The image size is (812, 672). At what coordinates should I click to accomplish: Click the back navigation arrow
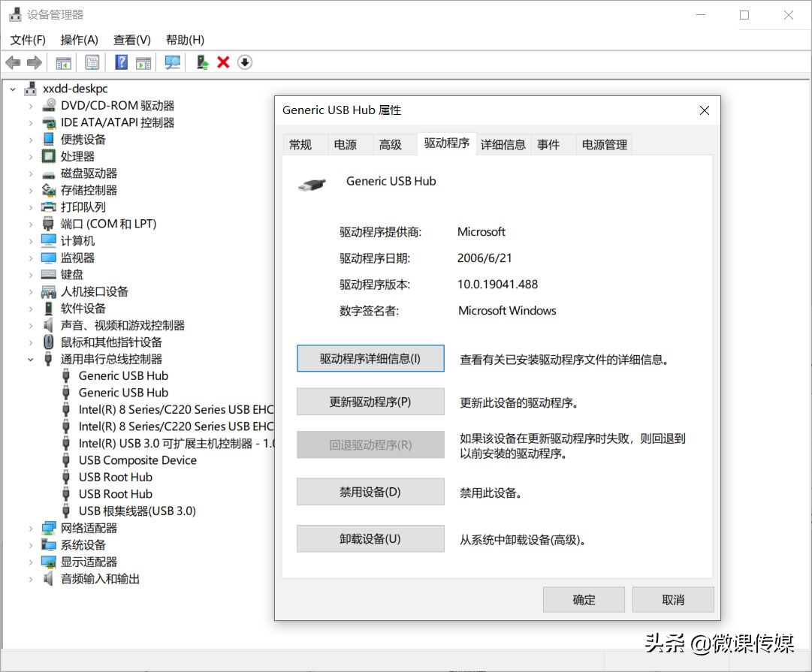tap(13, 62)
